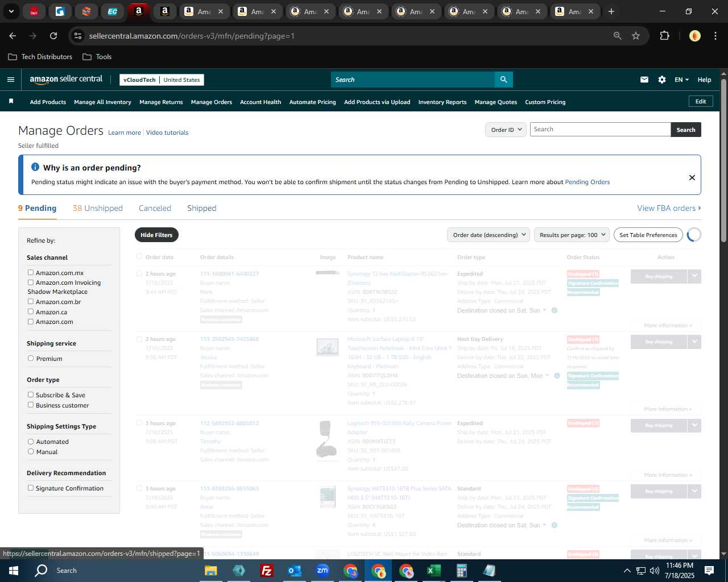Open the tab search dropdown arrow

11,11
